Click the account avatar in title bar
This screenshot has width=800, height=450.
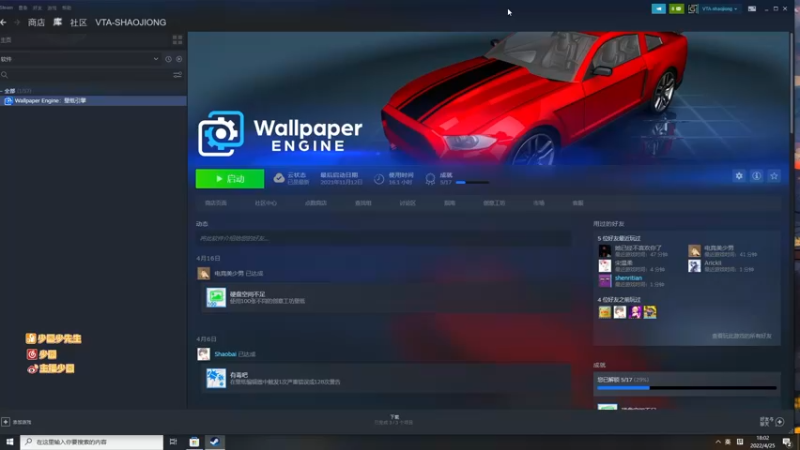(x=693, y=9)
